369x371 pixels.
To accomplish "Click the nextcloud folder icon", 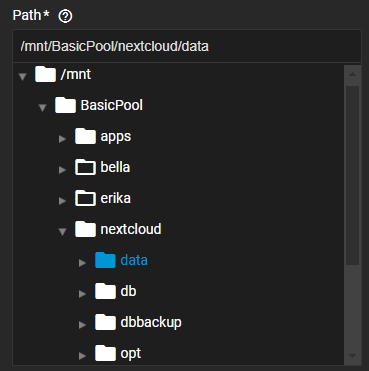I will coord(85,229).
